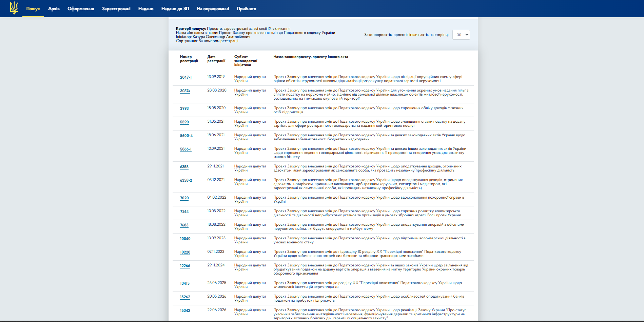Follow the link for bill 3993

184,108
